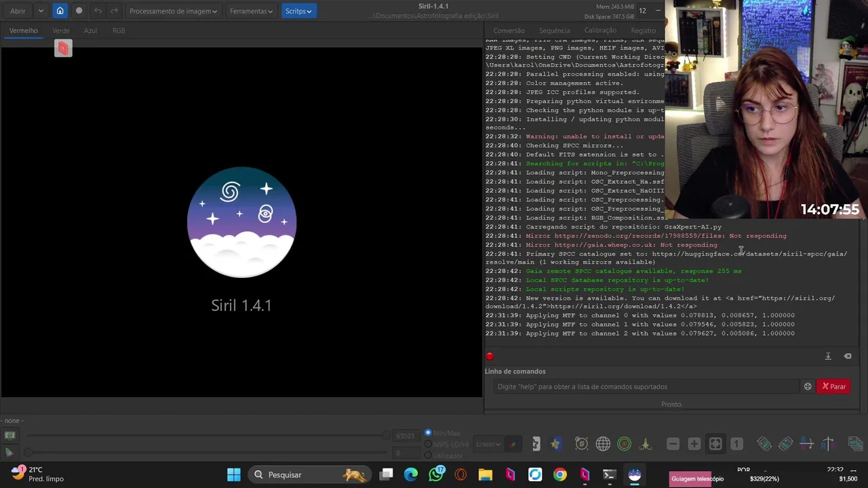Image resolution: width=868 pixels, height=488 pixels.
Task: Click the zoom in plus button
Action: click(694, 444)
